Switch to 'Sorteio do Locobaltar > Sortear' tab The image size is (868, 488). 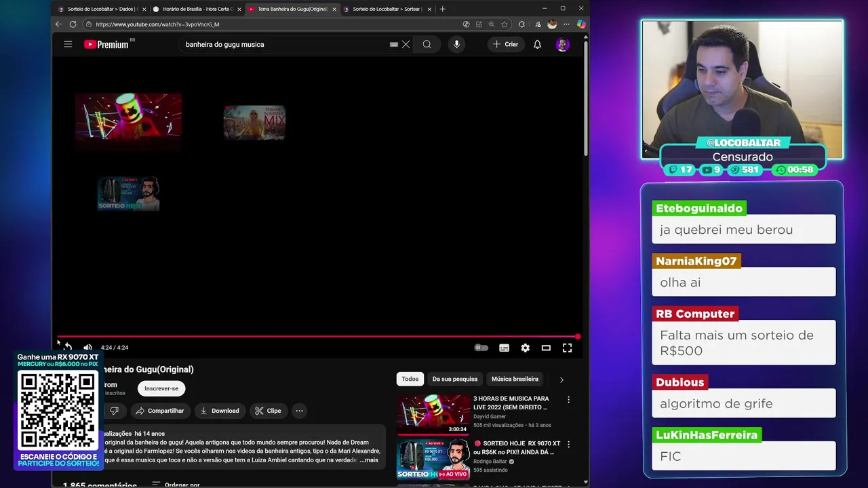pyautogui.click(x=387, y=9)
